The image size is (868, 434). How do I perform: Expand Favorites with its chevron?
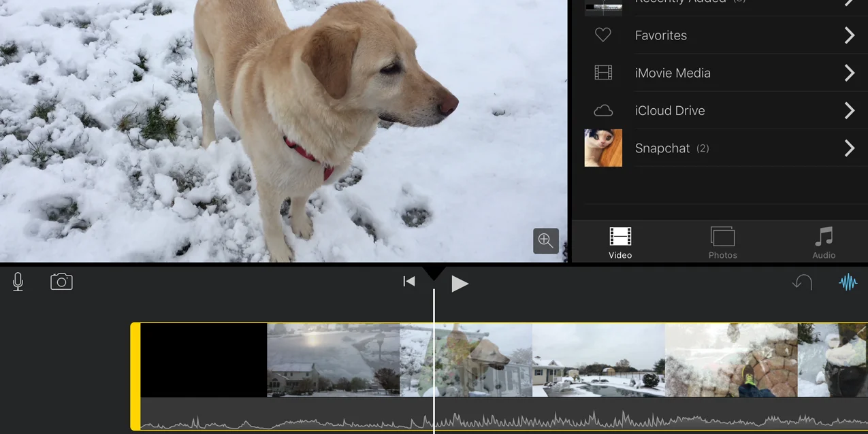850,35
